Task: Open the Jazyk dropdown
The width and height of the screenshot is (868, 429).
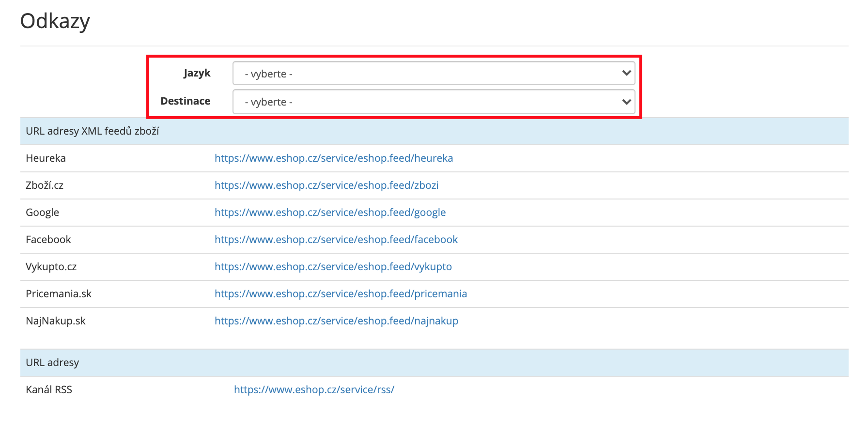Action: (434, 74)
